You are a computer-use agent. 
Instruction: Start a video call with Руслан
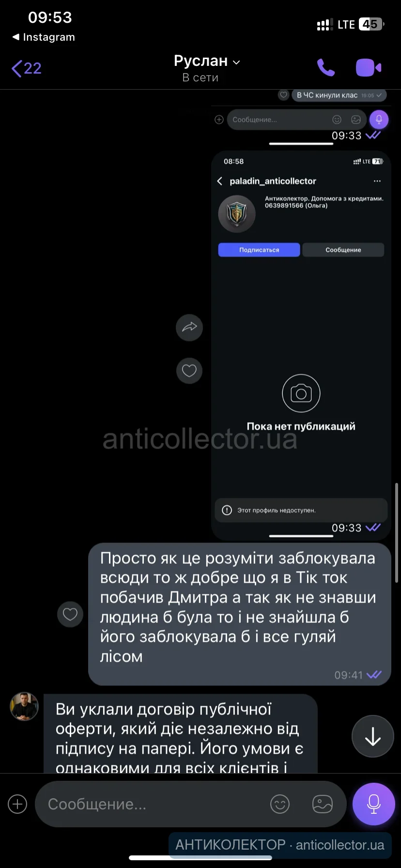(x=369, y=68)
